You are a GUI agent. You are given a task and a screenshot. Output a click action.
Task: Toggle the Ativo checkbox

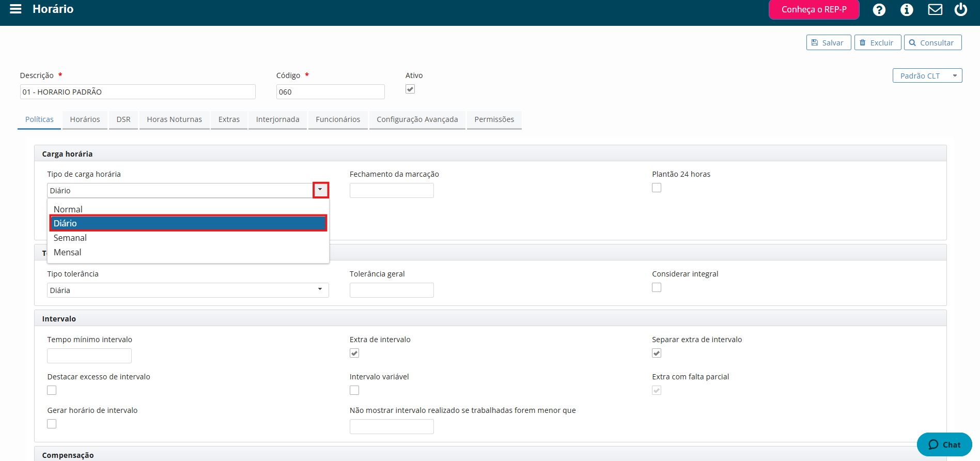click(x=410, y=89)
